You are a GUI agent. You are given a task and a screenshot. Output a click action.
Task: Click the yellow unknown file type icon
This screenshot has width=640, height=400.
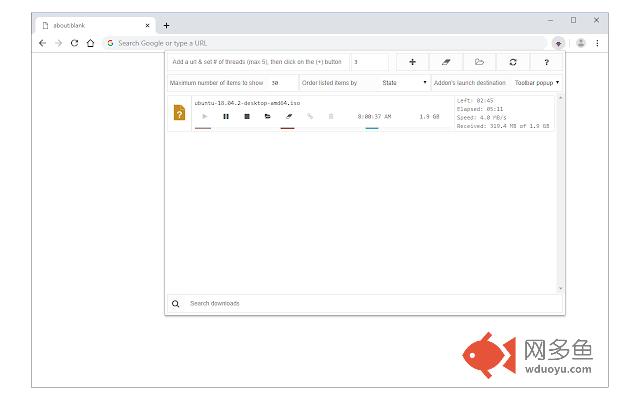(179, 112)
